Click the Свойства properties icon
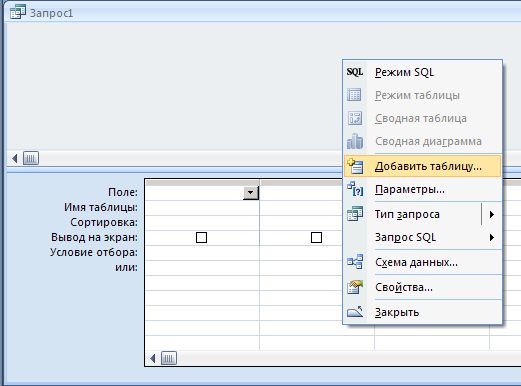Image resolution: width=521 pixels, height=386 pixels. (x=355, y=287)
